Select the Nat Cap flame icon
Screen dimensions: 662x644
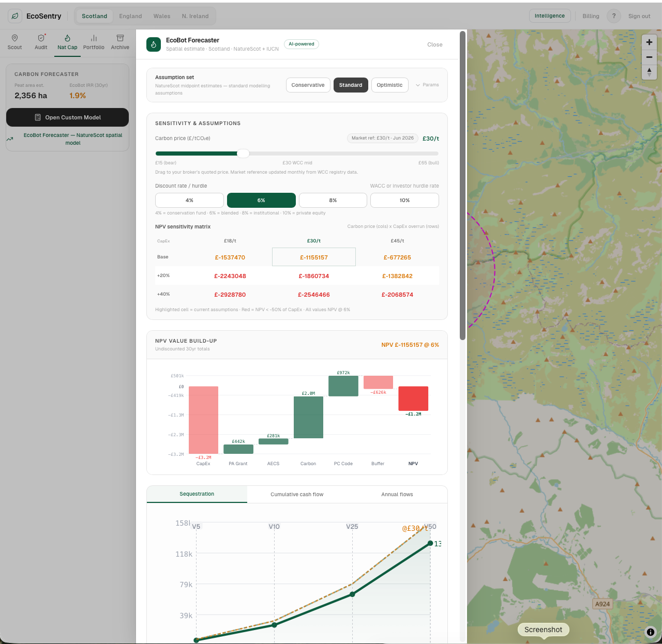(x=67, y=38)
